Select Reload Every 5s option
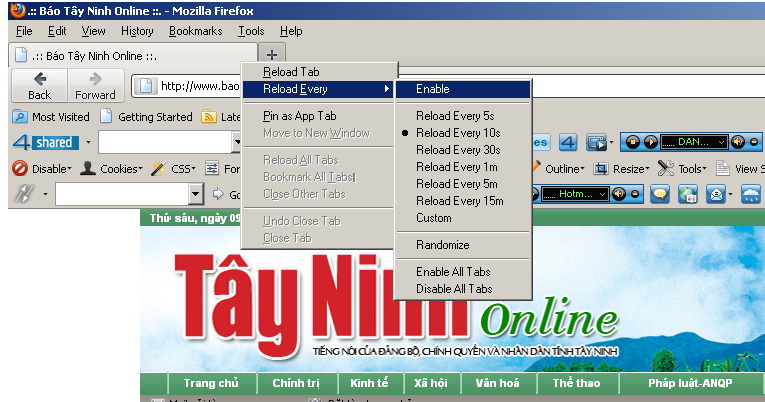765x402 pixels. 463,116
